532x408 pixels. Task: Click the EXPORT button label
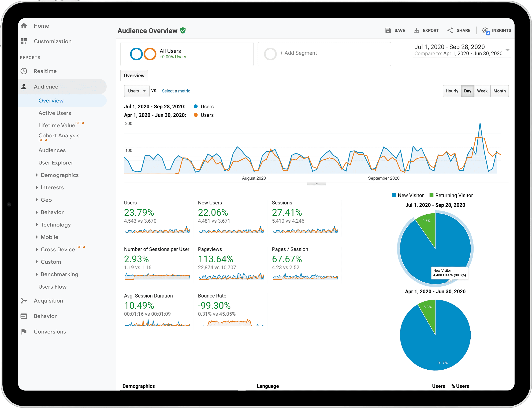point(431,31)
